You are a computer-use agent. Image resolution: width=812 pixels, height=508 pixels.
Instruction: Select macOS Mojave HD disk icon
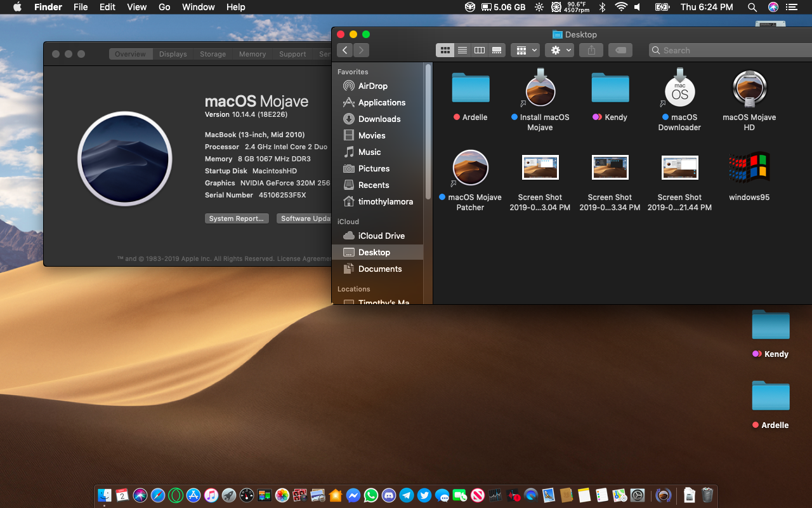(750, 88)
